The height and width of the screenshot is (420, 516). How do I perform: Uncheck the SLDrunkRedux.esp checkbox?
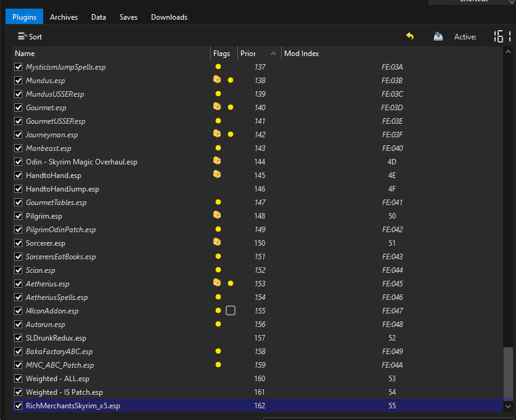[18, 338]
